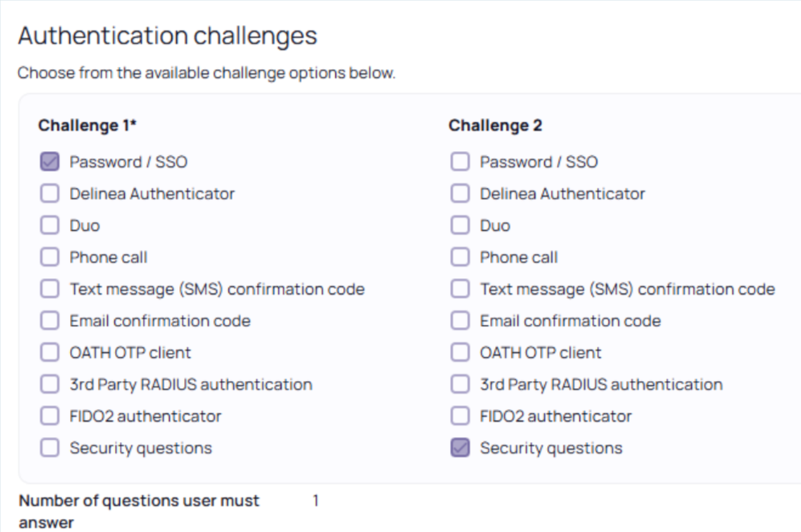Enable 3rd Party RADIUS authentication in Challenge 1
801x532 pixels.
click(x=50, y=384)
